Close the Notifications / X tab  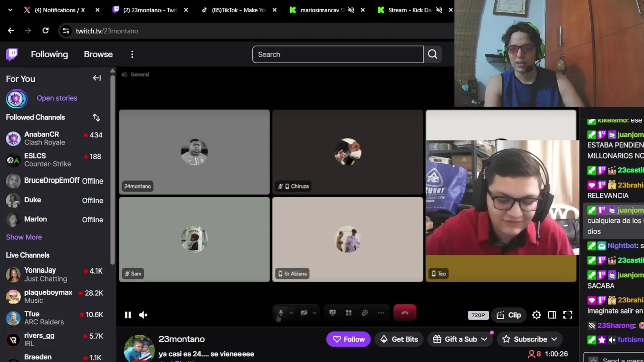97,10
